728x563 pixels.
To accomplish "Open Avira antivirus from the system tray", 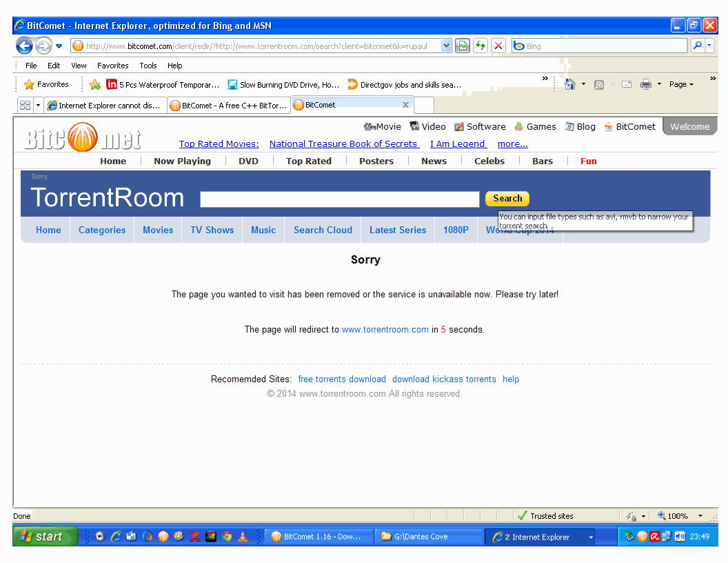I will pos(654,536).
